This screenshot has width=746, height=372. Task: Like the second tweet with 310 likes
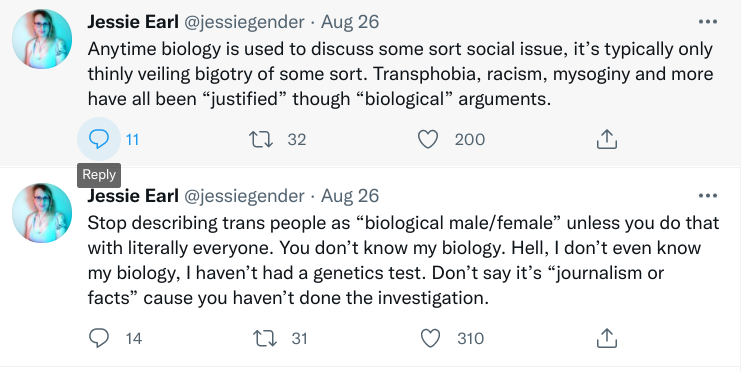click(431, 338)
